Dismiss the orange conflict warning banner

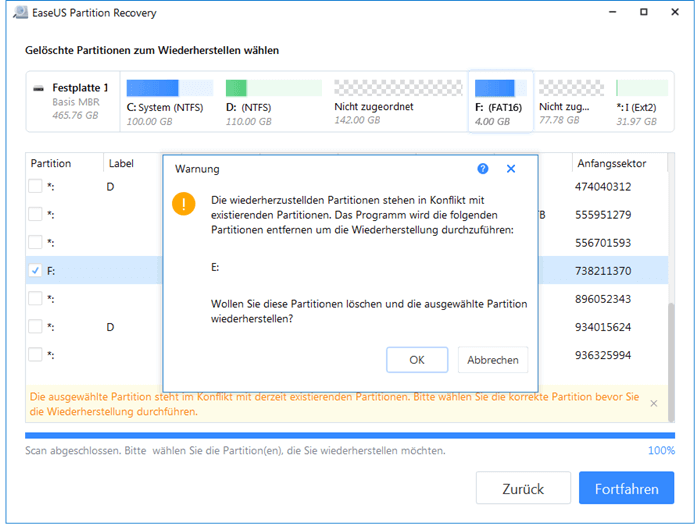(x=654, y=404)
